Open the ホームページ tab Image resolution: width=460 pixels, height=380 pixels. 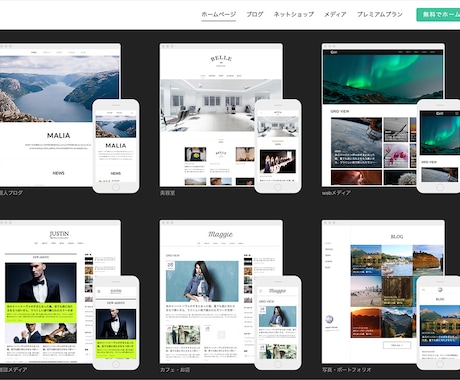click(x=218, y=14)
